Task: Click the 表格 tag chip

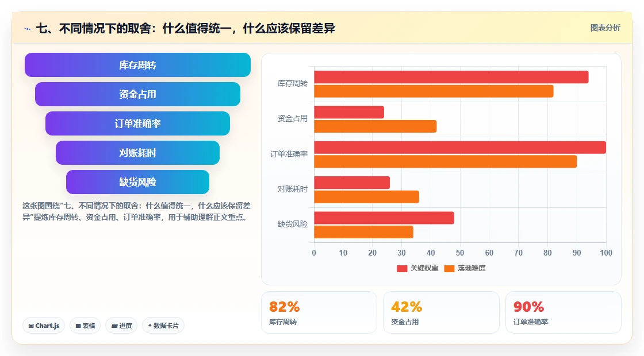Action: [85, 326]
